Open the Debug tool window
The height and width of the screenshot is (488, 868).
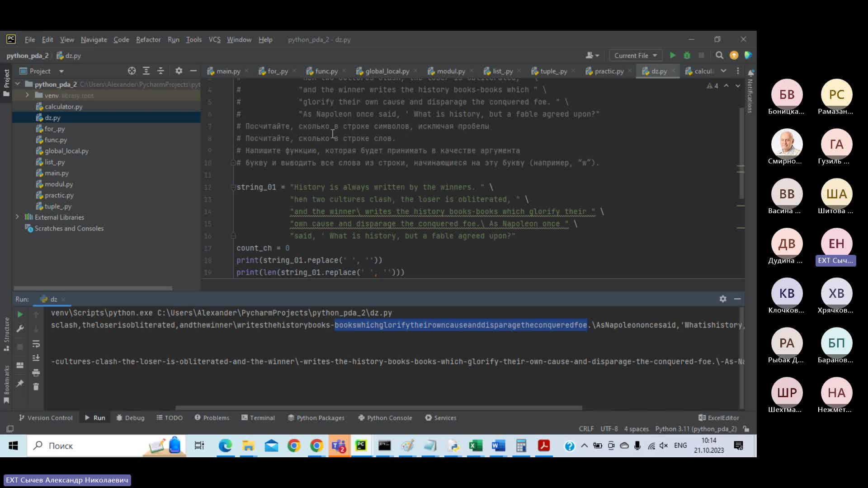[131, 418]
